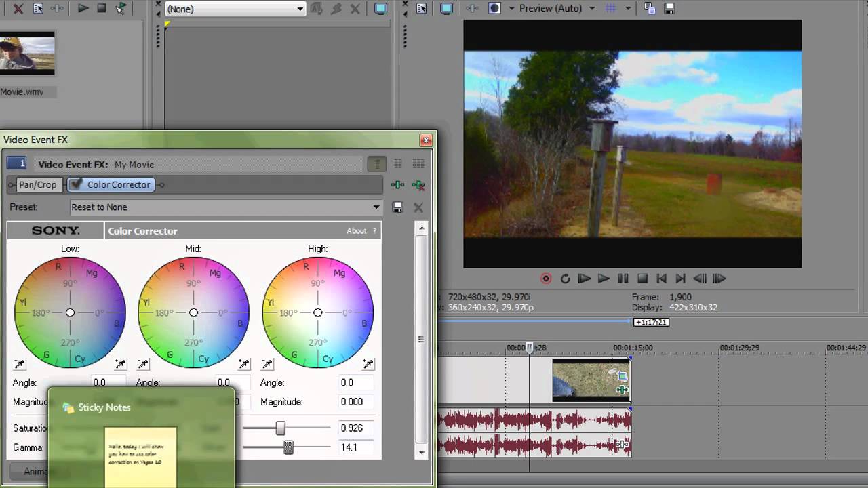Click the High Angle value field

click(357, 383)
